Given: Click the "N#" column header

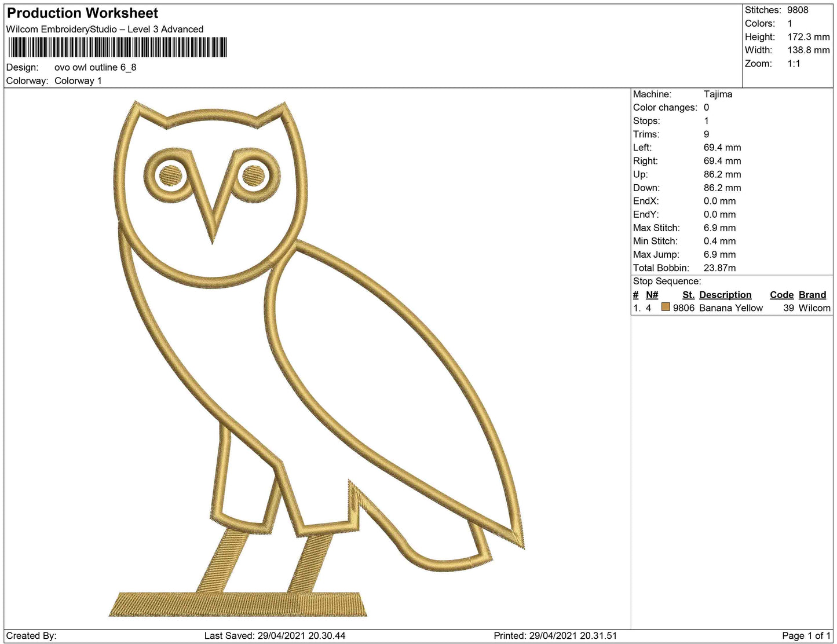Looking at the screenshot, I should click(x=652, y=294).
